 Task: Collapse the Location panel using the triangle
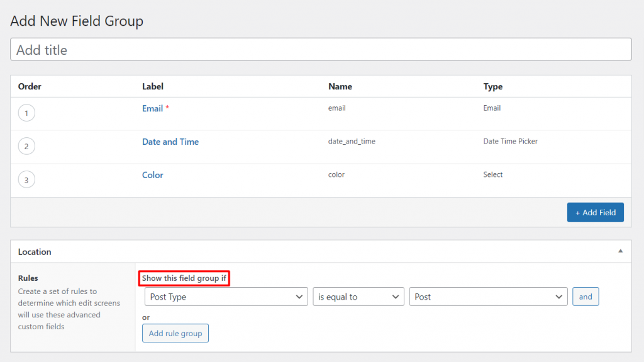620,251
